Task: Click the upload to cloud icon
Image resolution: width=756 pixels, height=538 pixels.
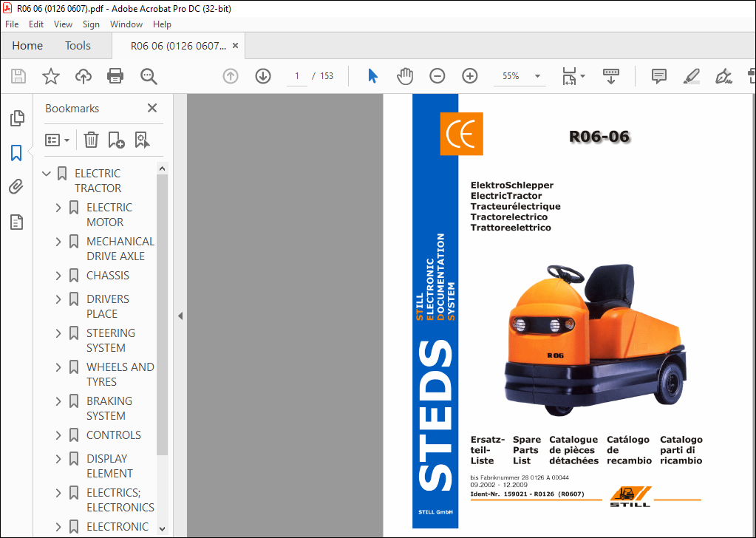Action: coord(84,76)
